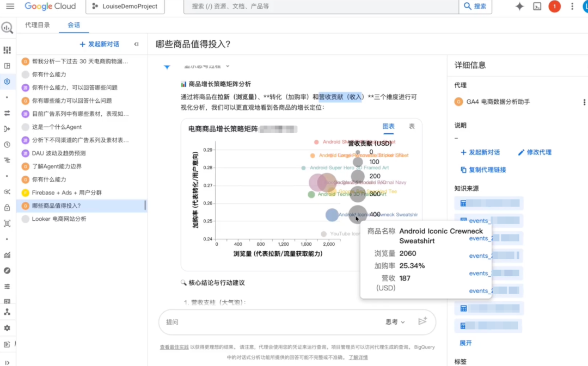Switch chart view to 表 tab
Image resolution: width=588 pixels, height=366 pixels.
412,126
